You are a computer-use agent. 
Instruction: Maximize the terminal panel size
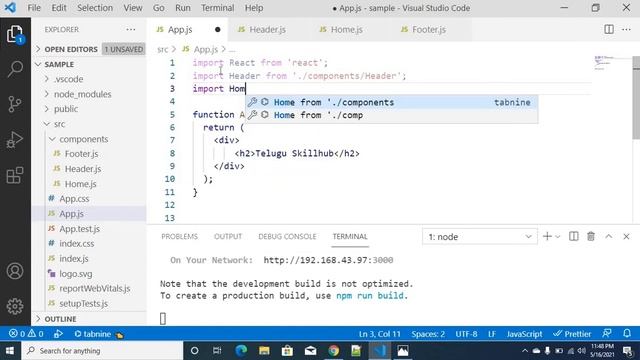(x=609, y=236)
